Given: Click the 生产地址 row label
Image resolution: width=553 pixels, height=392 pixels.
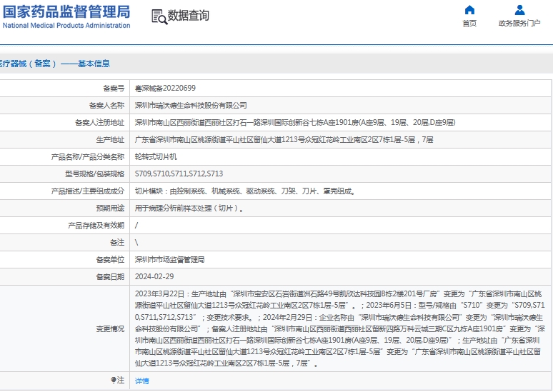Looking at the screenshot, I should pos(110,140).
